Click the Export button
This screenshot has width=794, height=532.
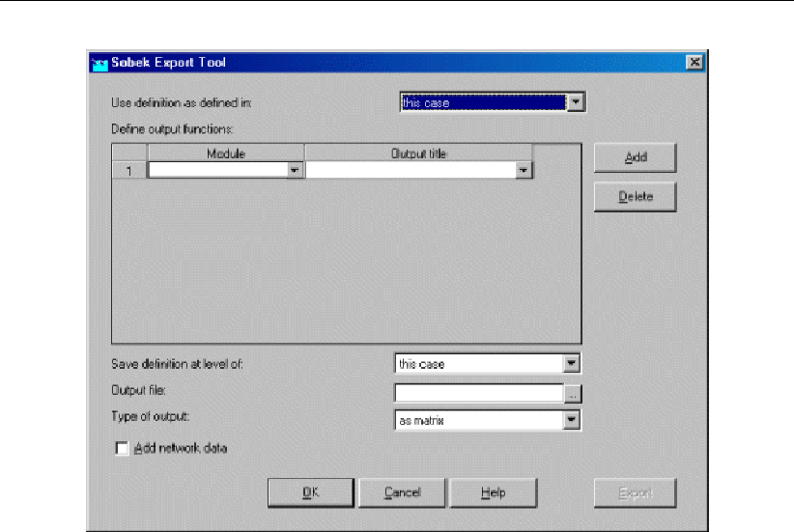[635, 492]
